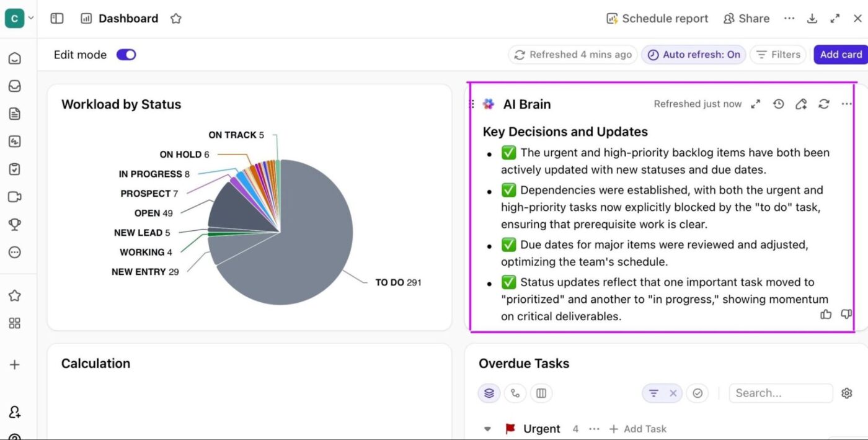Open column settings gear in Overdue Tasks
Viewport: 868px width, 440px height.
(x=847, y=393)
